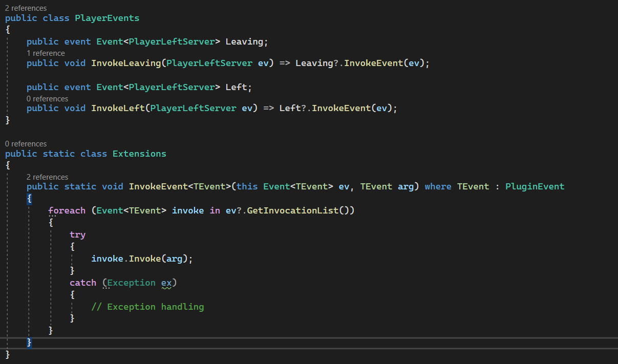Click the 'catch' keyword
Viewport: 618px width, 364px height.
[83, 283]
